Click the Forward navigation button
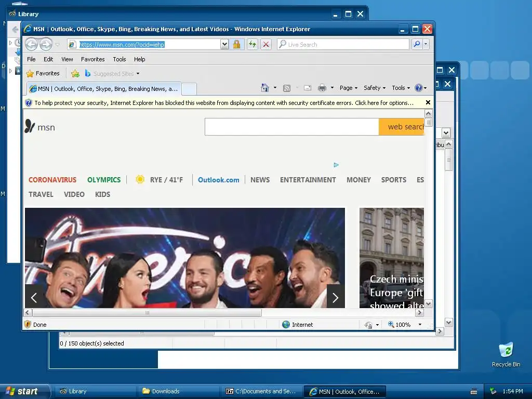 46,45
